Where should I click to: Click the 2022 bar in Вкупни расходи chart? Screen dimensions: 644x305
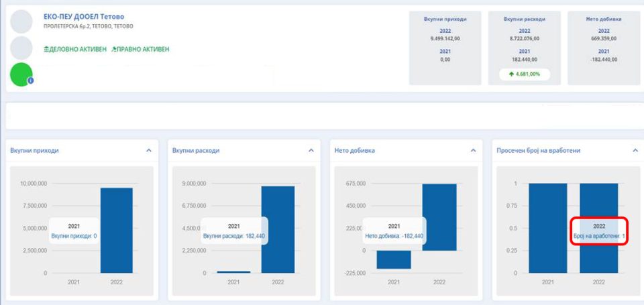point(278,229)
